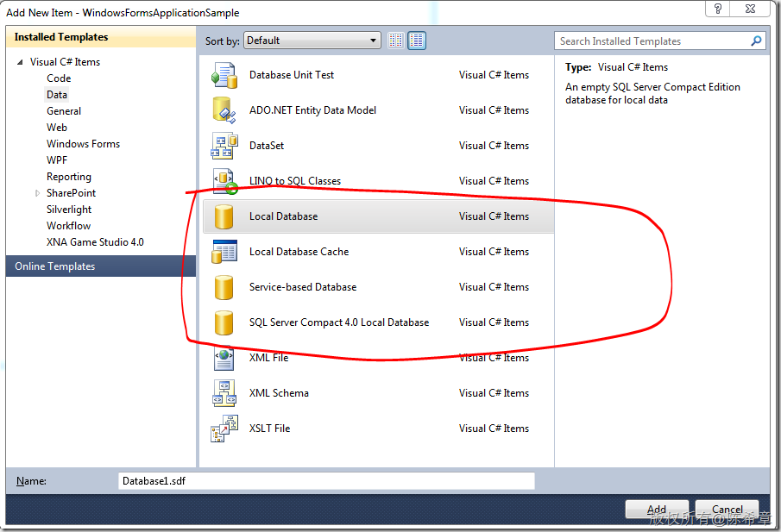Screen dimensions: 781x532
Task: Switch to medium icons list view
Action: point(417,41)
